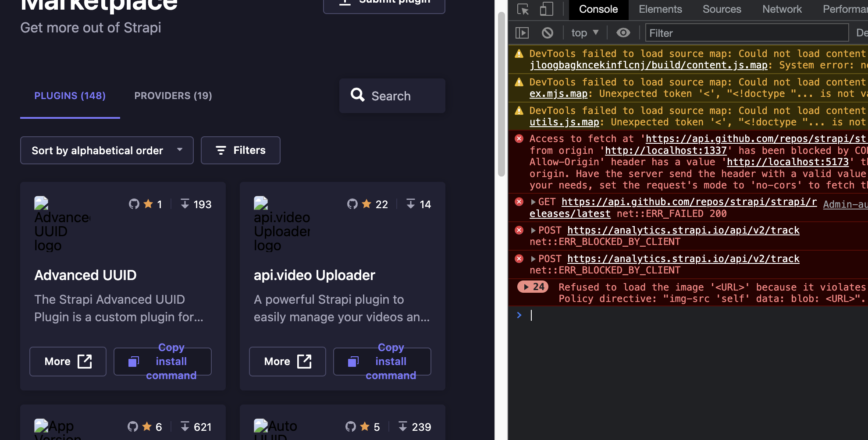Click download icon next to 14
868x440 pixels.
[x=411, y=204]
